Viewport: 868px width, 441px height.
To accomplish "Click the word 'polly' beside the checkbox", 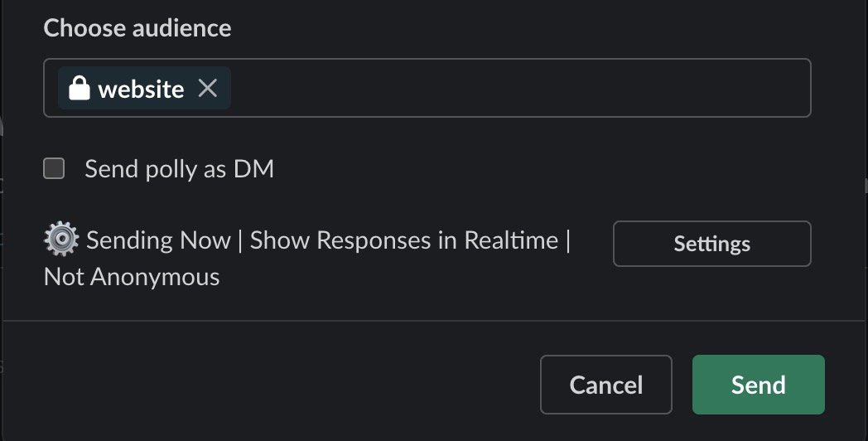I will 172,170.
